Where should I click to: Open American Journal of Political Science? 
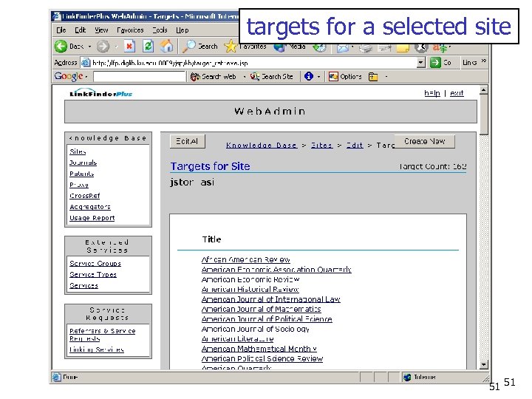267,319
